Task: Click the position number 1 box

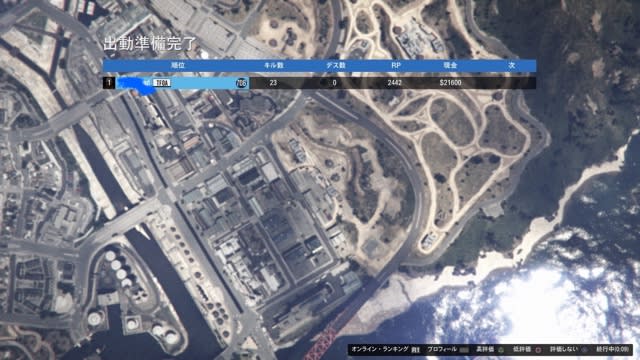Action: (x=109, y=83)
